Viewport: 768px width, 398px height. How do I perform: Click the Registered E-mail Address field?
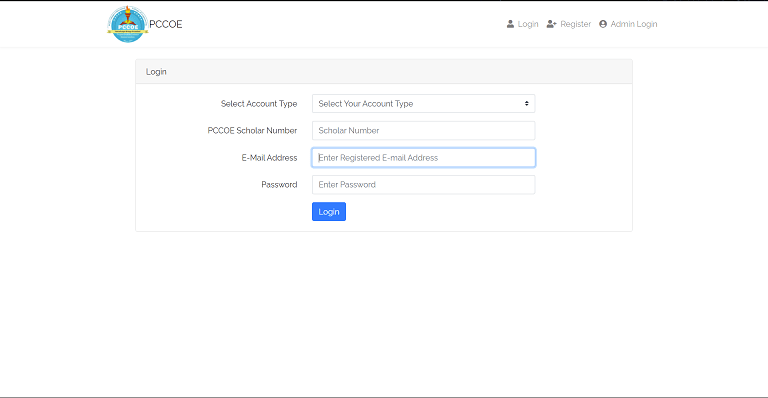click(x=424, y=158)
